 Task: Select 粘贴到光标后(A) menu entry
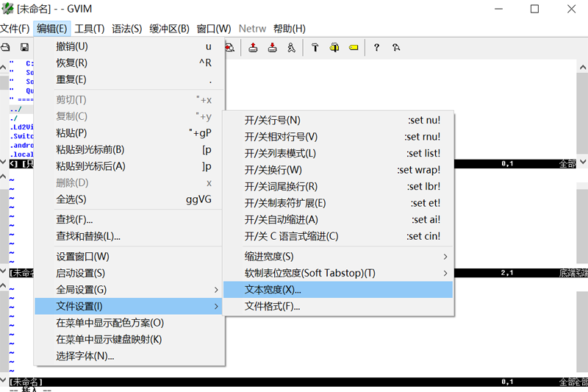coord(129,165)
